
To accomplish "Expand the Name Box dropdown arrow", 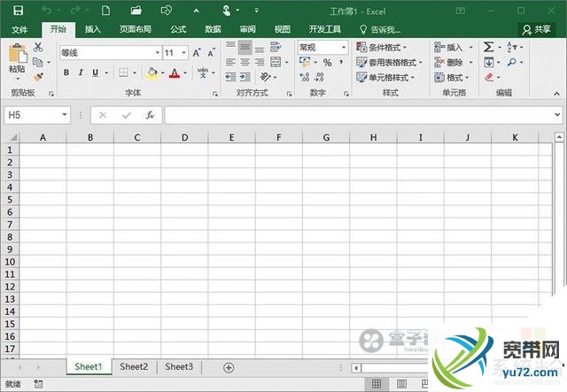I will [64, 115].
